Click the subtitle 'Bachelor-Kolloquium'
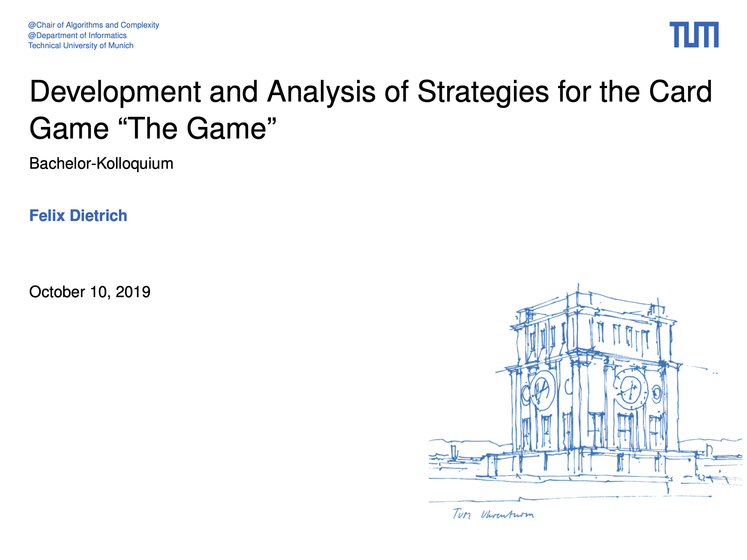This screenshot has height=560, width=747. [101, 164]
